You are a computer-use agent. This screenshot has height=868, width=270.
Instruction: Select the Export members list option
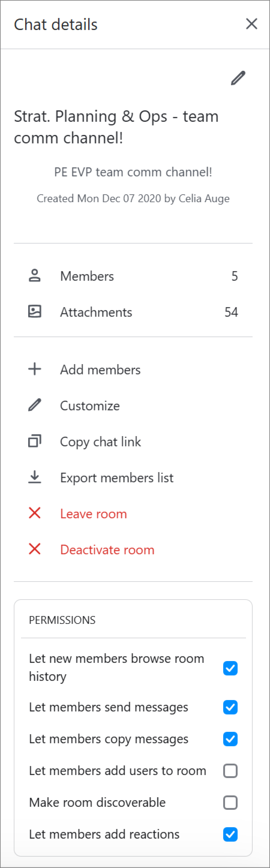[x=133, y=477]
